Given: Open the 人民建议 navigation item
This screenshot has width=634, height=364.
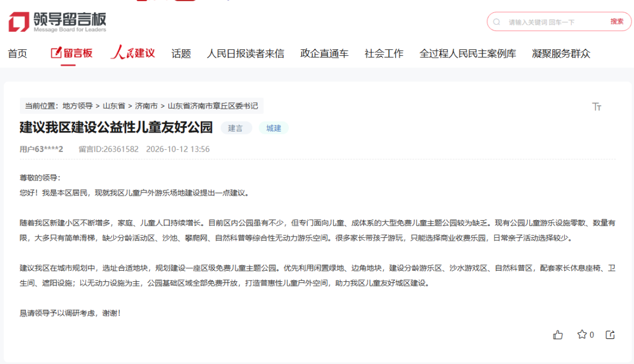Looking at the screenshot, I should [133, 53].
